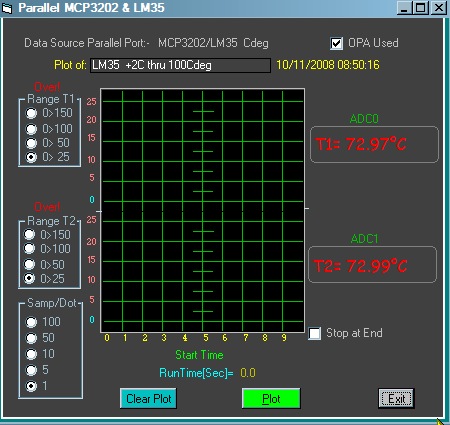Toggle the OPA Used checkbox
The height and width of the screenshot is (425, 450).
(x=336, y=43)
